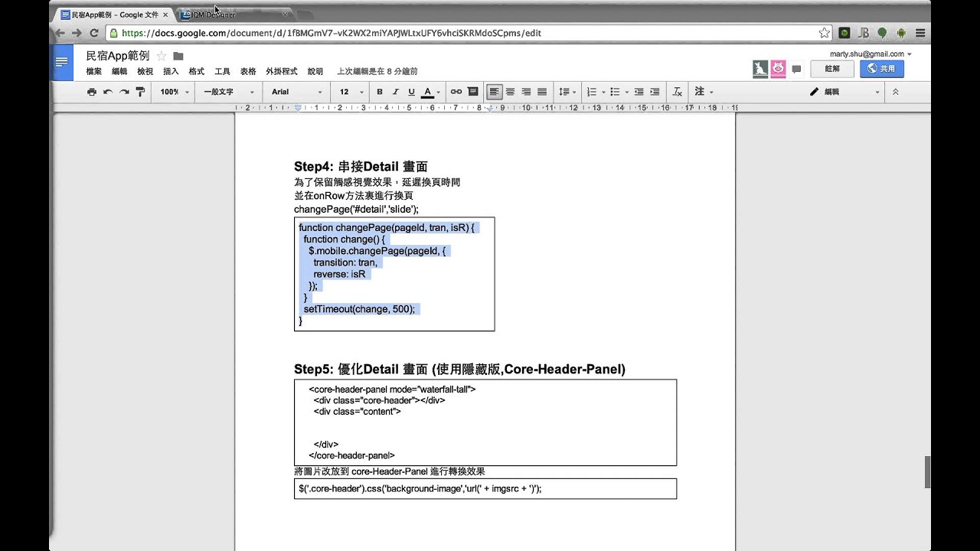
Task: Open the 編輯 menu in the menu bar
Action: pyautogui.click(x=119, y=71)
